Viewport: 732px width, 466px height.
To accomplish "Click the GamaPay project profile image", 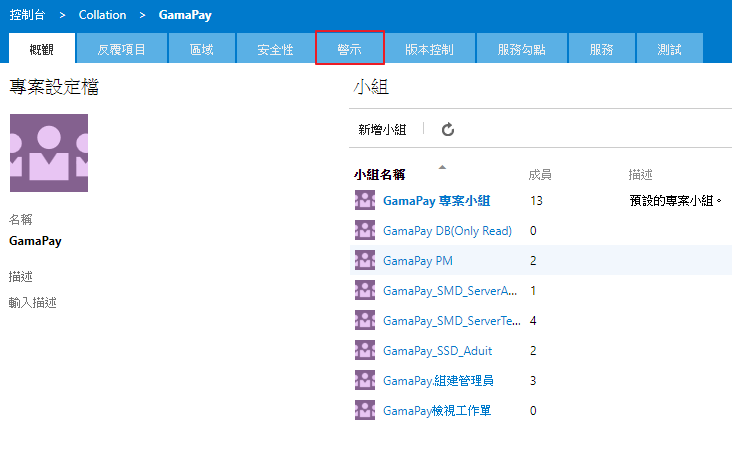I will point(48,153).
